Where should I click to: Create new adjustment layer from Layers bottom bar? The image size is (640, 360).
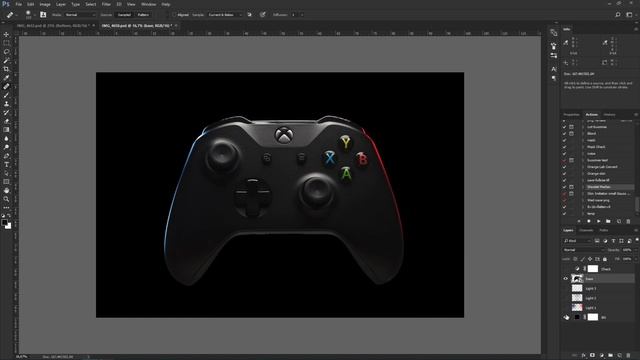coord(601,356)
